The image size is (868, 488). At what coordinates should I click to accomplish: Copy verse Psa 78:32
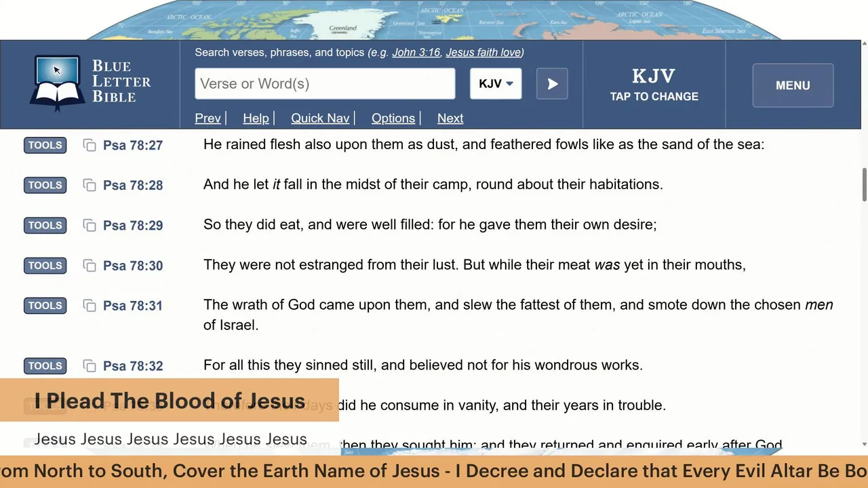click(x=90, y=366)
